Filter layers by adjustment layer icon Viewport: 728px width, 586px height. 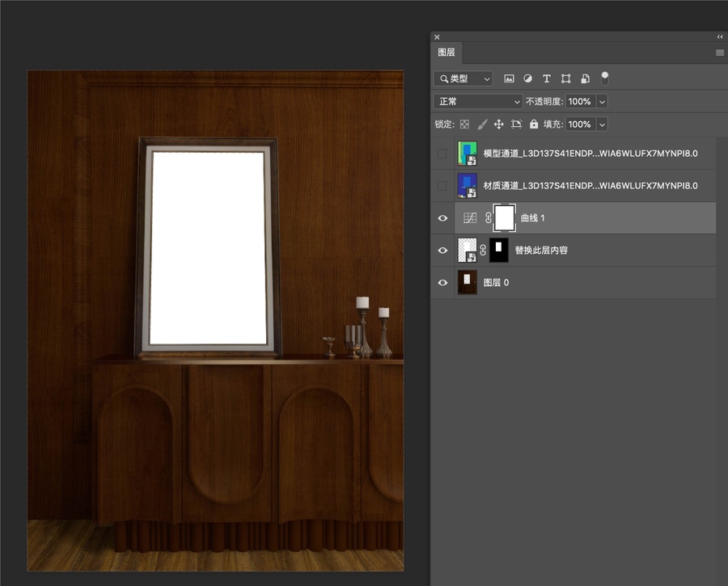tap(527, 78)
